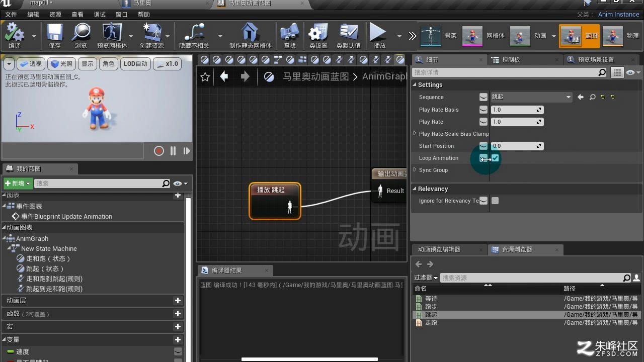The height and width of the screenshot is (362, 644).
Task: Switch to Blueprint (蓝图) editor mode
Action: [x=580, y=36]
